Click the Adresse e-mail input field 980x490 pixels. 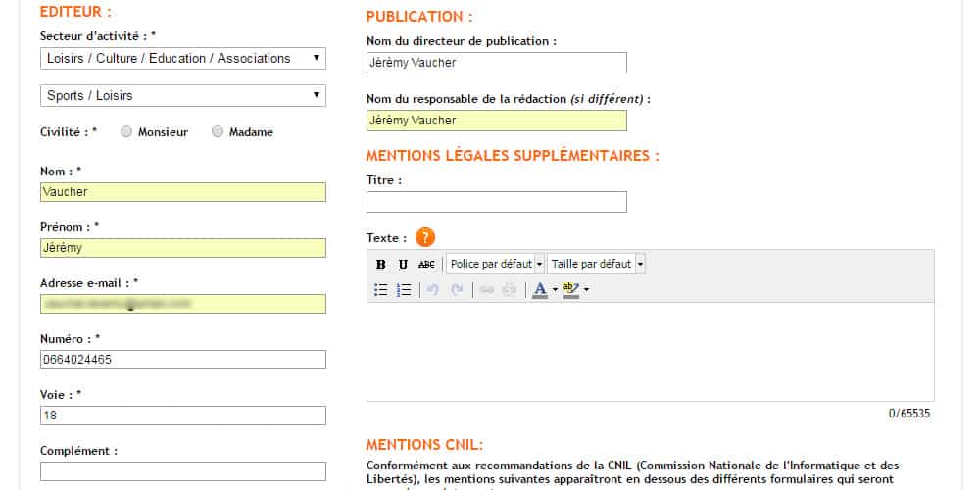[183, 304]
